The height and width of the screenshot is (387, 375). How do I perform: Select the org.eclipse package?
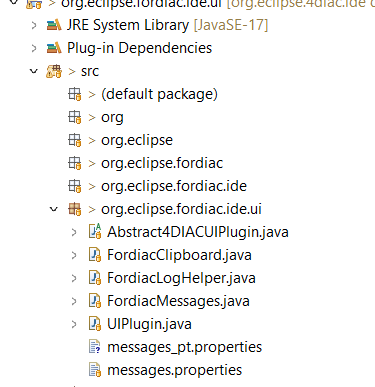tap(137, 140)
